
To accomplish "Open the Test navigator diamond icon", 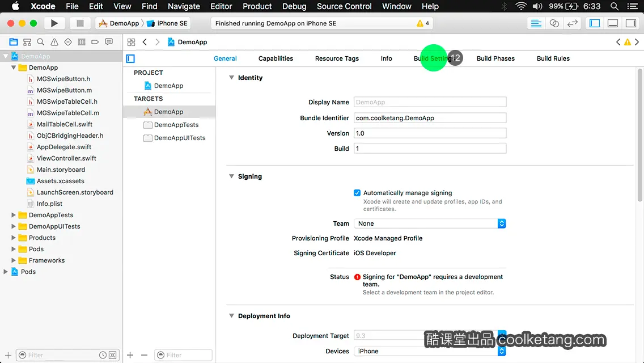I will tap(68, 42).
